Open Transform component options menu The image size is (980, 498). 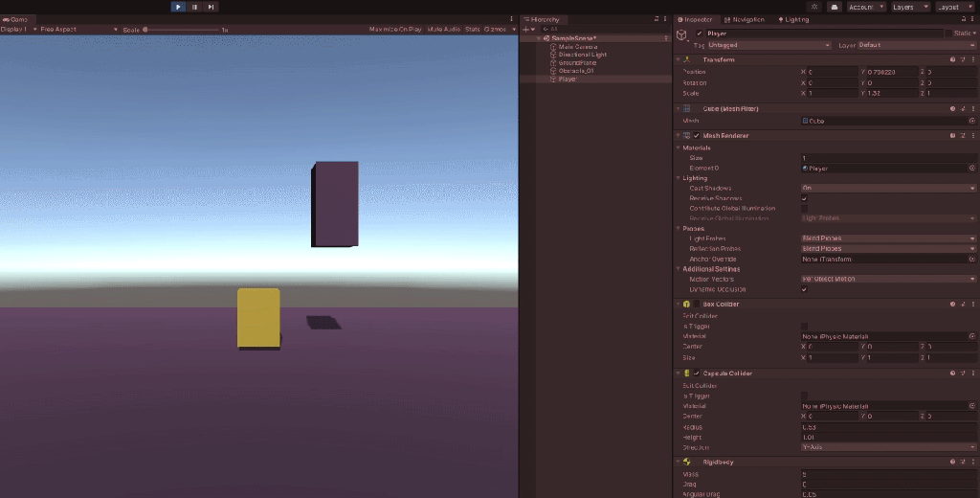[x=973, y=59]
